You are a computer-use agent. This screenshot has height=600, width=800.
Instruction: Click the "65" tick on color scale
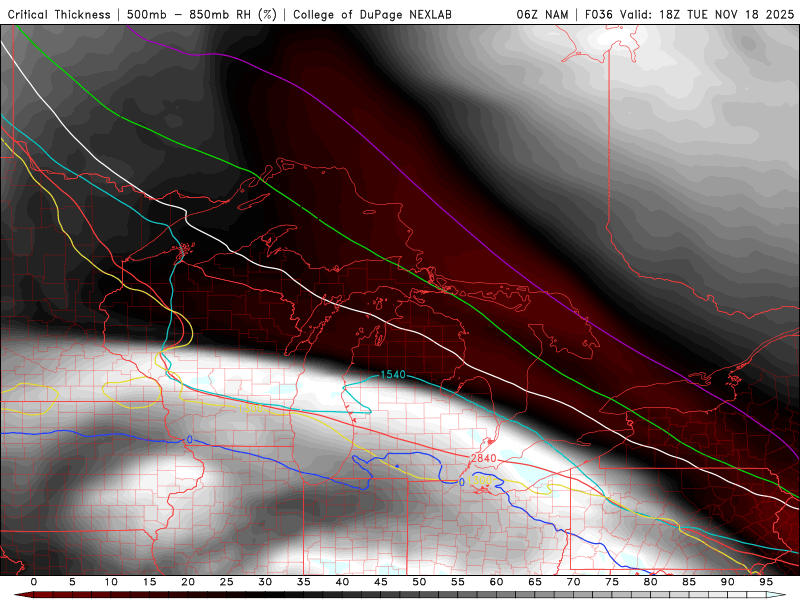point(535,582)
